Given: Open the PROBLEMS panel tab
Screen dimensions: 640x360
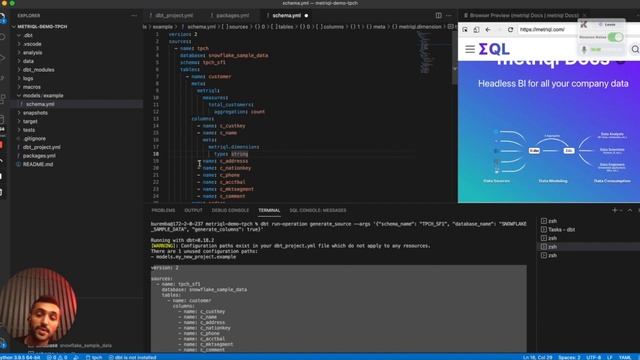Looking at the screenshot, I should tap(163, 210).
